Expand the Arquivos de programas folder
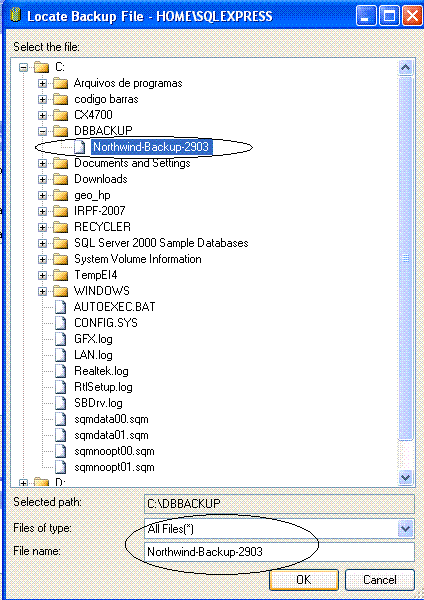Viewport: 424px width, 600px height. pyautogui.click(x=42, y=83)
